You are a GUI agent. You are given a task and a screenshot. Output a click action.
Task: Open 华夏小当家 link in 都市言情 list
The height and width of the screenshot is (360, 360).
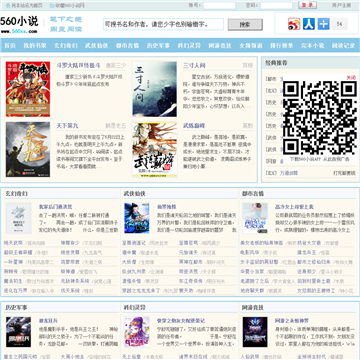(252, 272)
